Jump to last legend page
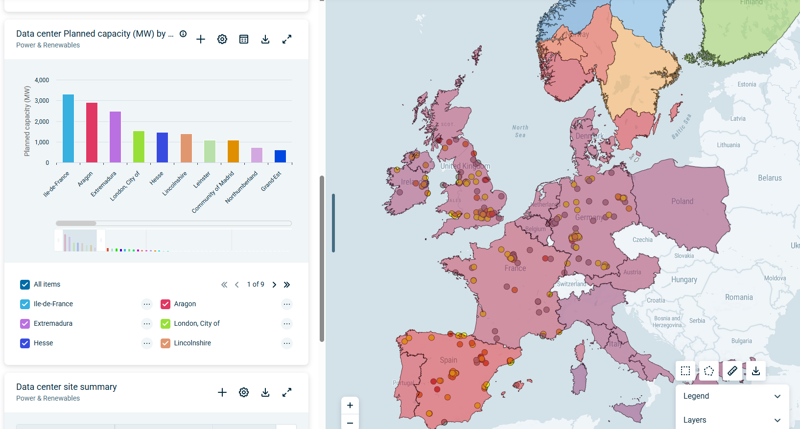800x429 pixels. [287, 285]
